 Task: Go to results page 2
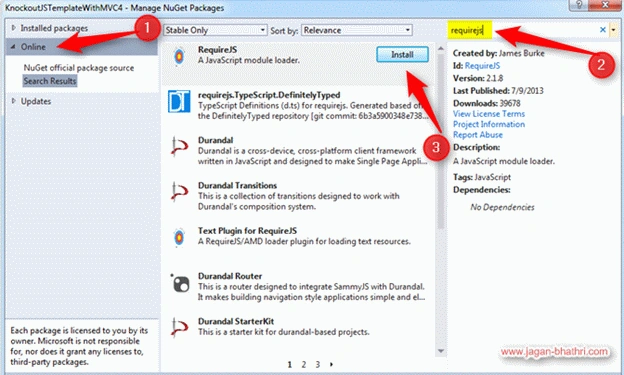304,364
